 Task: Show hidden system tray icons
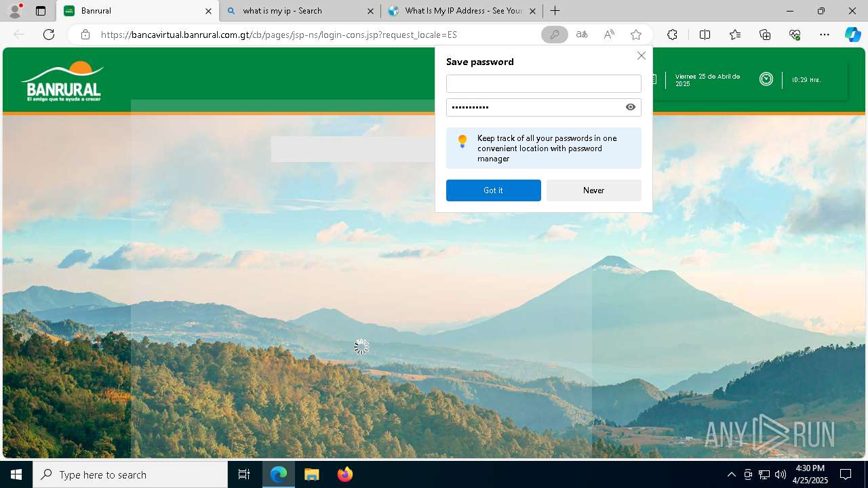coord(731,474)
